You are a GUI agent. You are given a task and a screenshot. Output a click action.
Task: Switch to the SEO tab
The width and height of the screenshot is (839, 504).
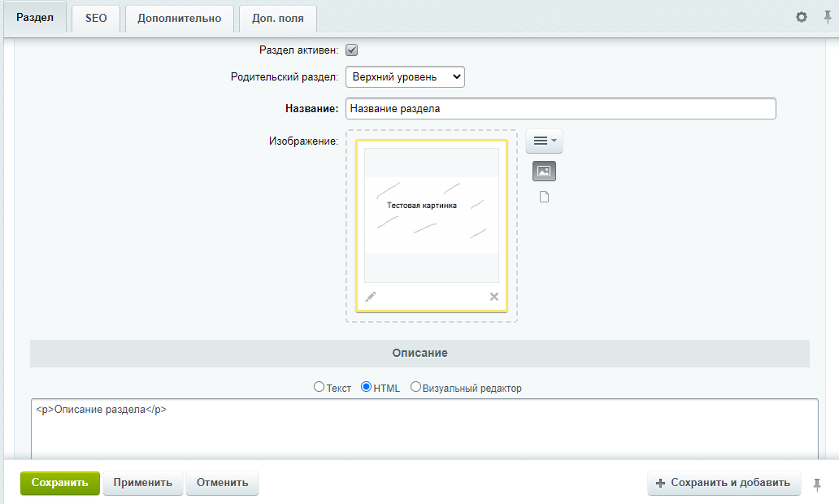click(x=96, y=18)
